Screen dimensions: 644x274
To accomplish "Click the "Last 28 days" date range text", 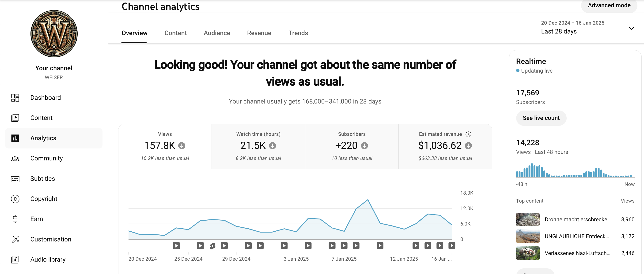I will click(x=559, y=31).
